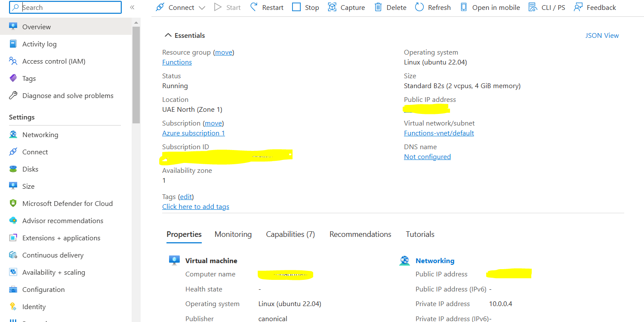
Task: Click the wrench icon for Diagnose and solve problems
Action: click(13, 95)
